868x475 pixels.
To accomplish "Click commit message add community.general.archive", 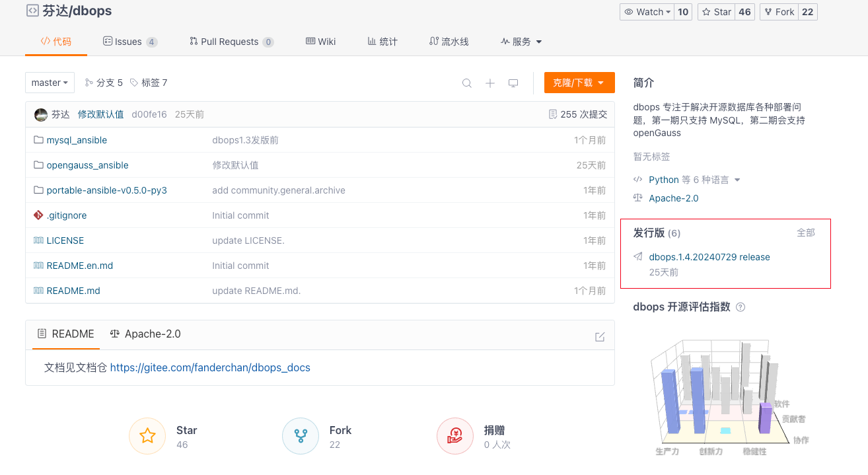I will 279,190.
